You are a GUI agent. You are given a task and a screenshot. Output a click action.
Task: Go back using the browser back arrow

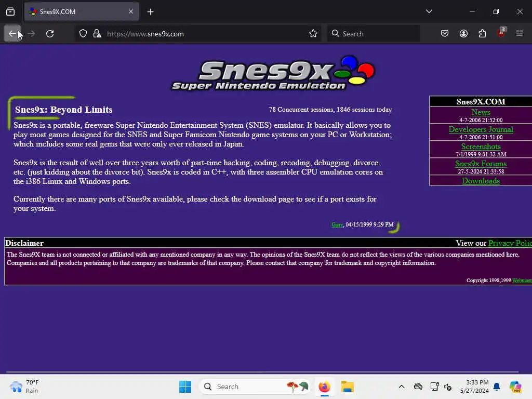pyautogui.click(x=12, y=34)
